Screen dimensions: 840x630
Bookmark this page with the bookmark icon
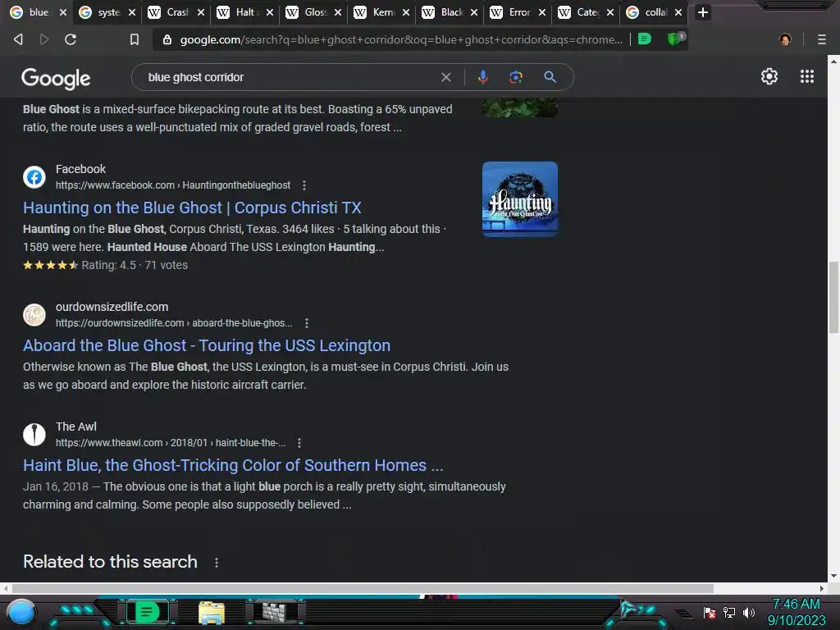pos(135,39)
